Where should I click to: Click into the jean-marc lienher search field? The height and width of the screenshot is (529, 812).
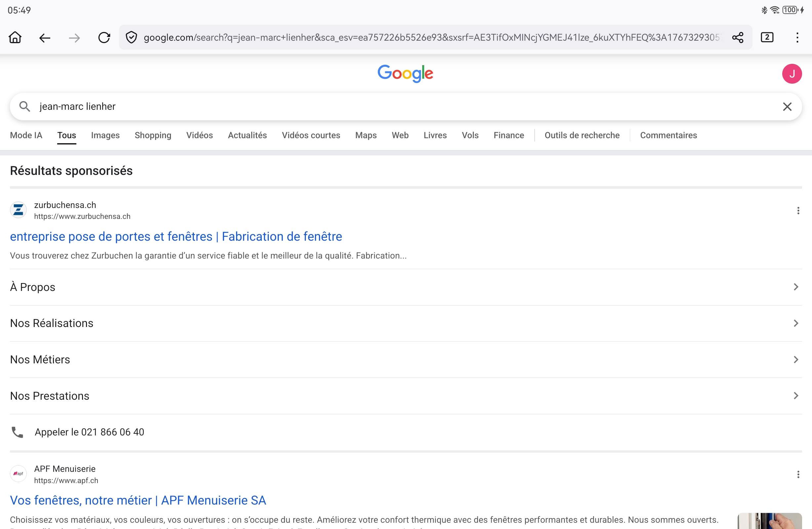375,107
